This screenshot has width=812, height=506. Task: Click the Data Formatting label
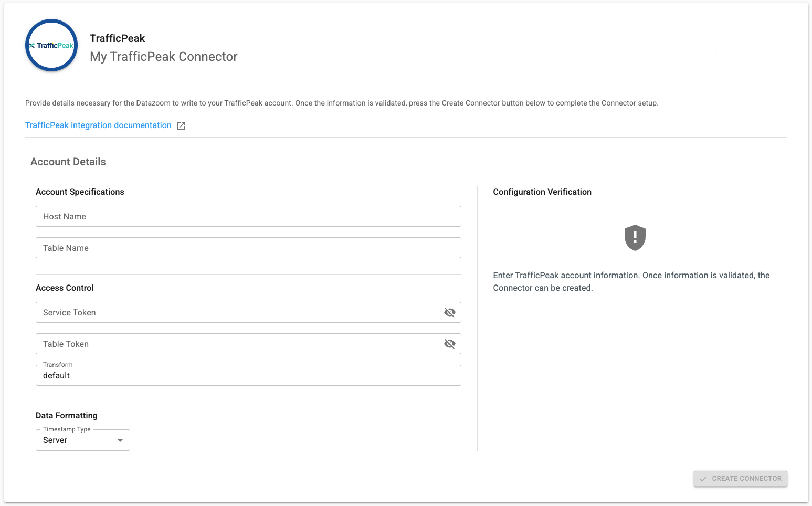click(67, 416)
